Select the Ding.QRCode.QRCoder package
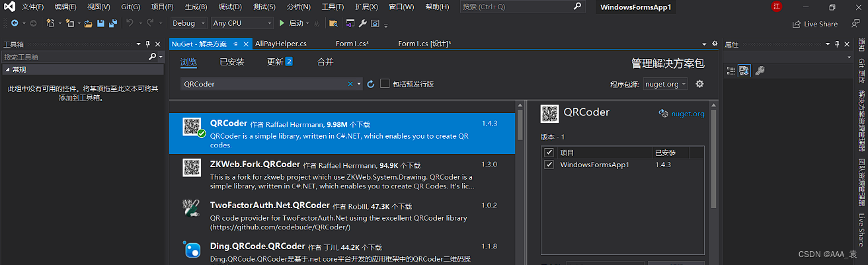This screenshot has width=868, height=265. [342, 251]
